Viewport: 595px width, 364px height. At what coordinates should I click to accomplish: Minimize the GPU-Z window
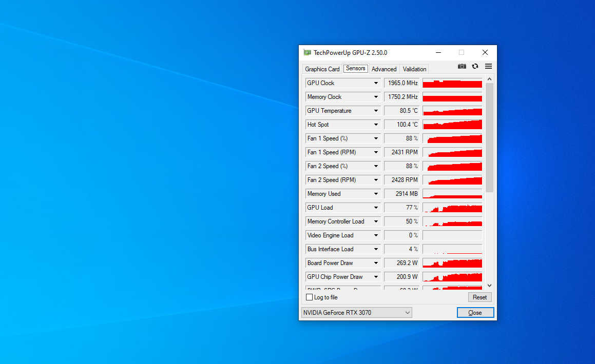[438, 53]
